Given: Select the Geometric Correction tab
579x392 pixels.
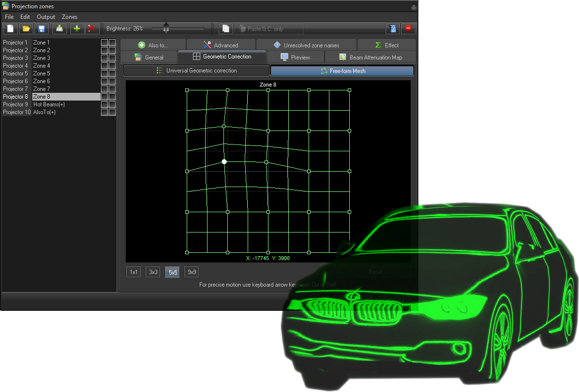Looking at the screenshot, I should pos(222,57).
